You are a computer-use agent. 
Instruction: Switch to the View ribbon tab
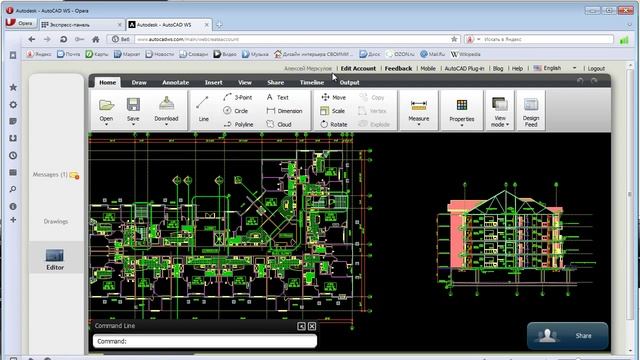click(244, 82)
